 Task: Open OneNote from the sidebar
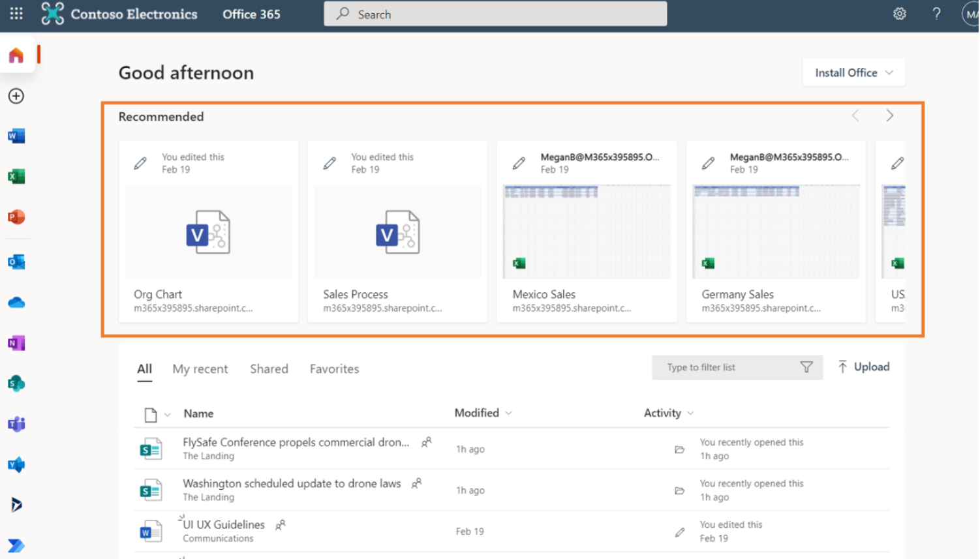(16, 342)
